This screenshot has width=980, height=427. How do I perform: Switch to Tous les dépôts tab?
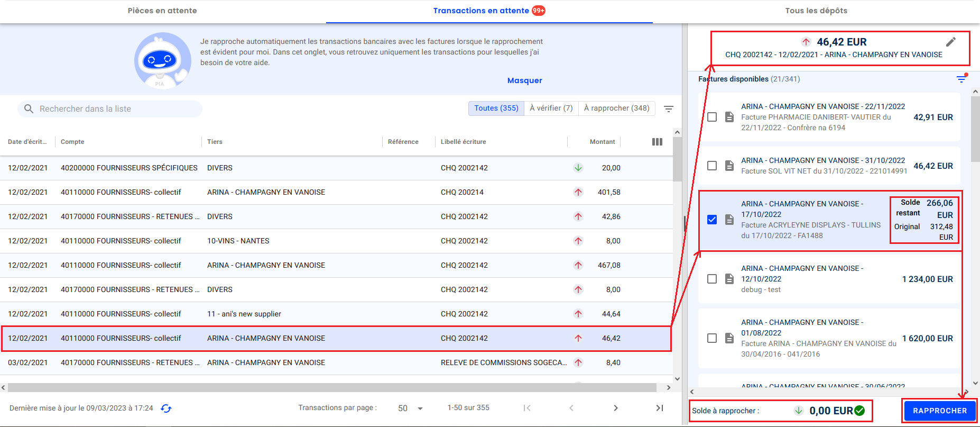(x=816, y=11)
